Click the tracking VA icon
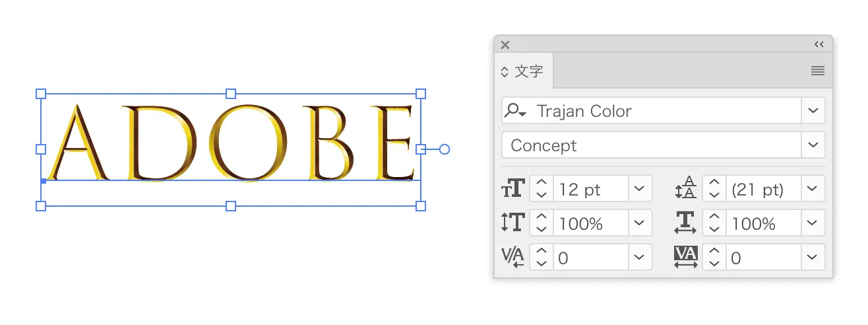This screenshot has width=868, height=325. pyautogui.click(x=686, y=257)
